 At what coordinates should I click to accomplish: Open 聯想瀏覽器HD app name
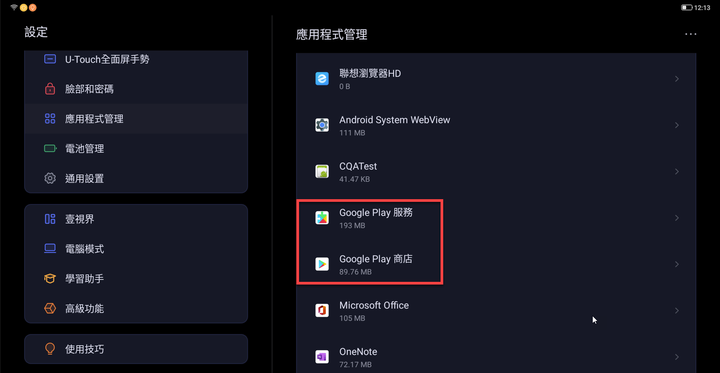tap(370, 73)
